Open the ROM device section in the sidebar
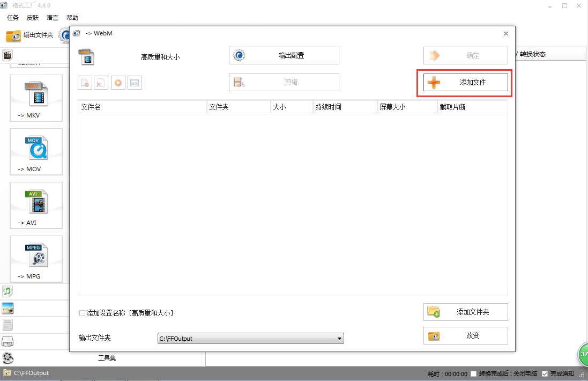This screenshot has width=588, height=381. point(8,341)
